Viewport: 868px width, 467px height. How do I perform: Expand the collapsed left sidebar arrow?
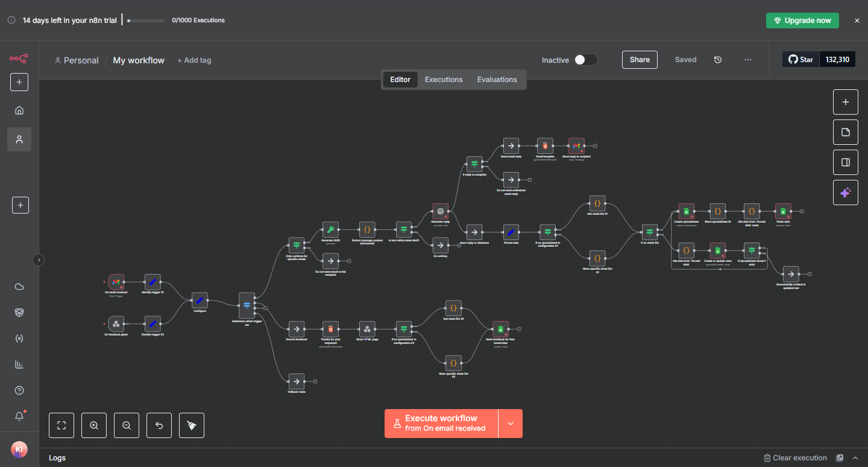click(x=39, y=260)
